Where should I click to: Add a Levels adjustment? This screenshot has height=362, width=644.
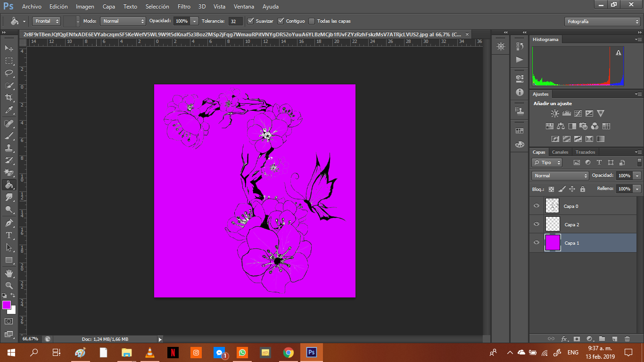(x=567, y=114)
